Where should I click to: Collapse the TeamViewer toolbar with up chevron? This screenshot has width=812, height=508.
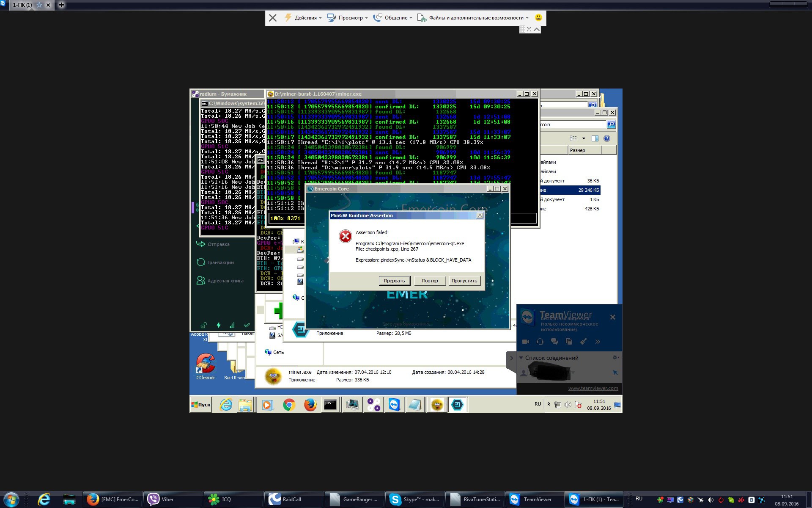(x=537, y=29)
